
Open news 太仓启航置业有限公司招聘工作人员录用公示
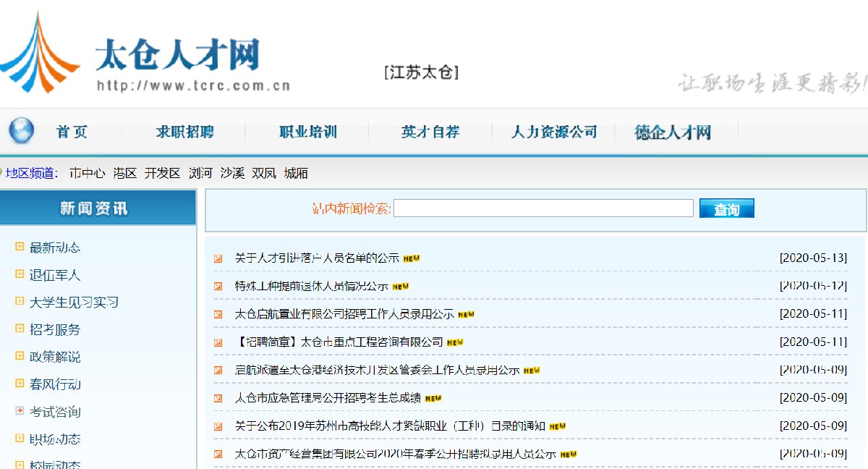pos(344,314)
